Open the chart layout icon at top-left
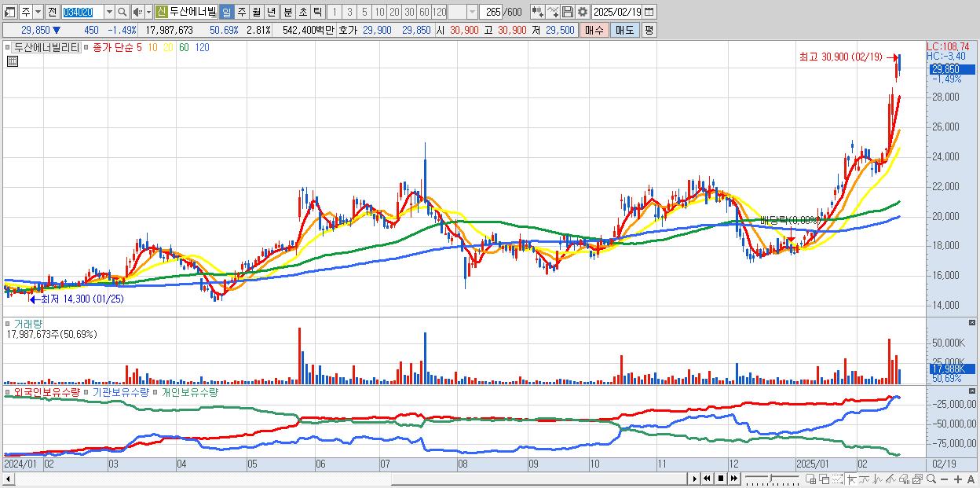Viewport: 980px width, 488px height. pyautogui.click(x=9, y=13)
